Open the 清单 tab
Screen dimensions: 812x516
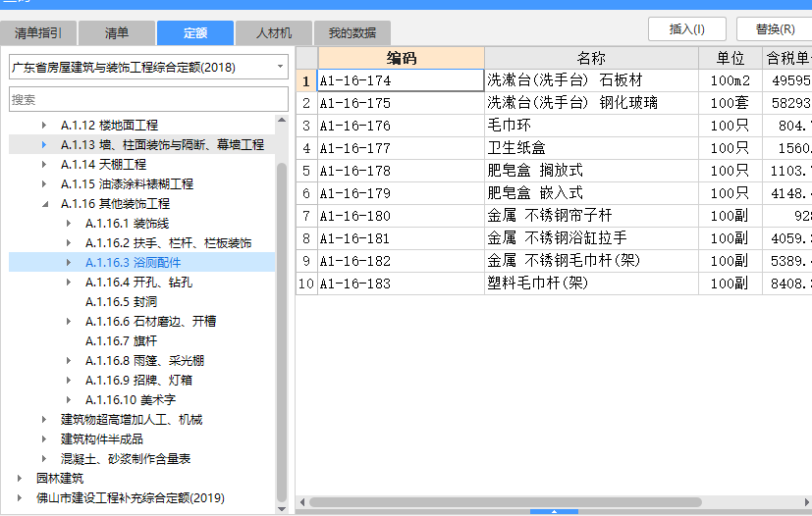click(x=117, y=33)
